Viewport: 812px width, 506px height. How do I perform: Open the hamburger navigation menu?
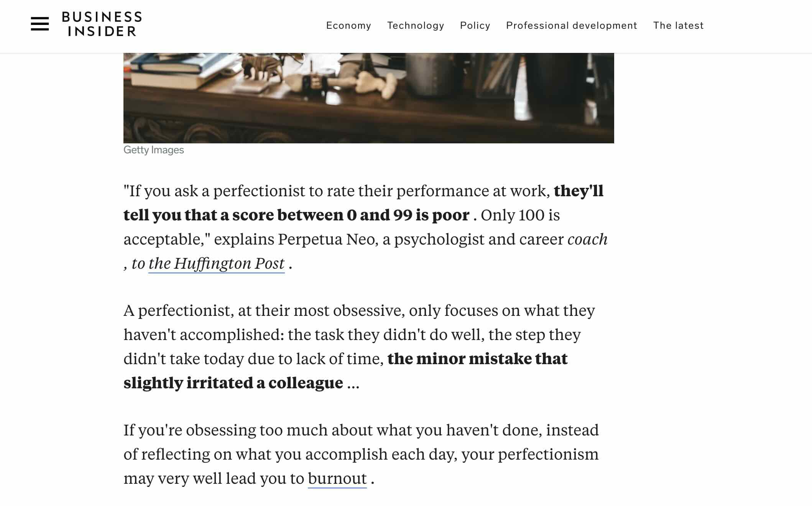point(40,24)
